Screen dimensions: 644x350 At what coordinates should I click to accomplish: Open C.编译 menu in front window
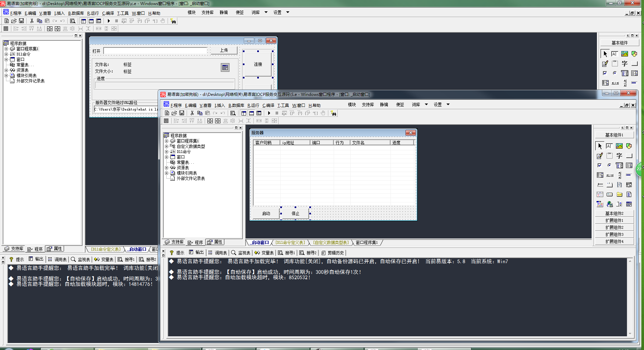click(268, 105)
